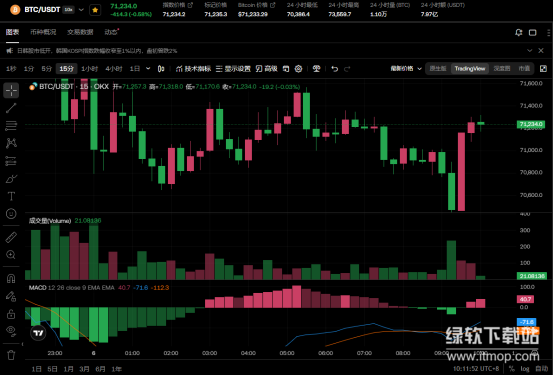
Task: Toggle the lock all drawings icon
Action: pos(11,313)
